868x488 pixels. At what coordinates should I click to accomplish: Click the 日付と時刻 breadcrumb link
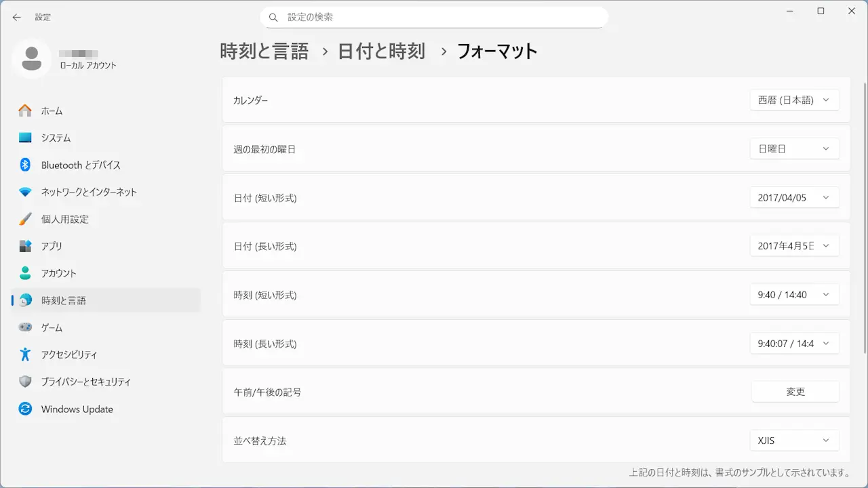381,51
